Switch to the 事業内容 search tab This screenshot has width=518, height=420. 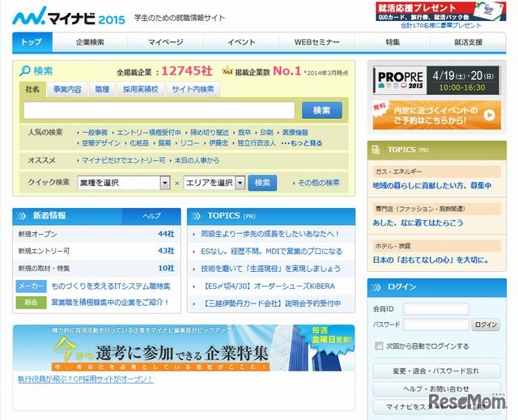(x=67, y=89)
